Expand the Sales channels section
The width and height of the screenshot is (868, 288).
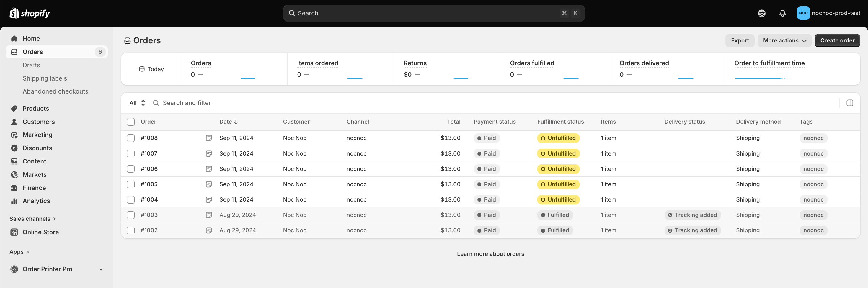[32, 219]
